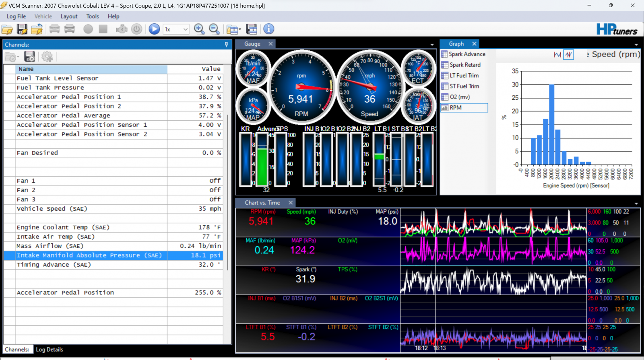Pin the Channels panel with the pushpin icon
Image resolution: width=644 pixels, height=360 pixels.
[226, 45]
